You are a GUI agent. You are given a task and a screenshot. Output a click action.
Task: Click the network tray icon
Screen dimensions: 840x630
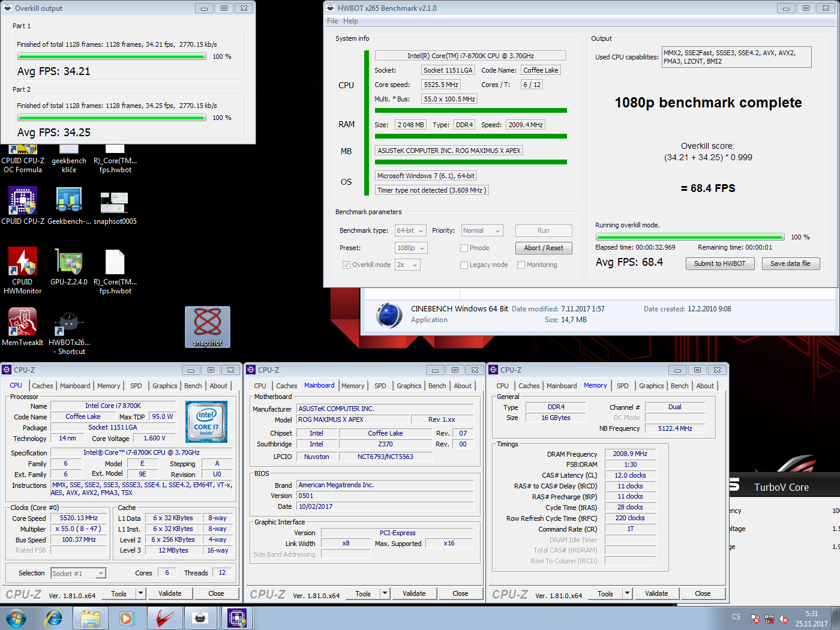769,619
